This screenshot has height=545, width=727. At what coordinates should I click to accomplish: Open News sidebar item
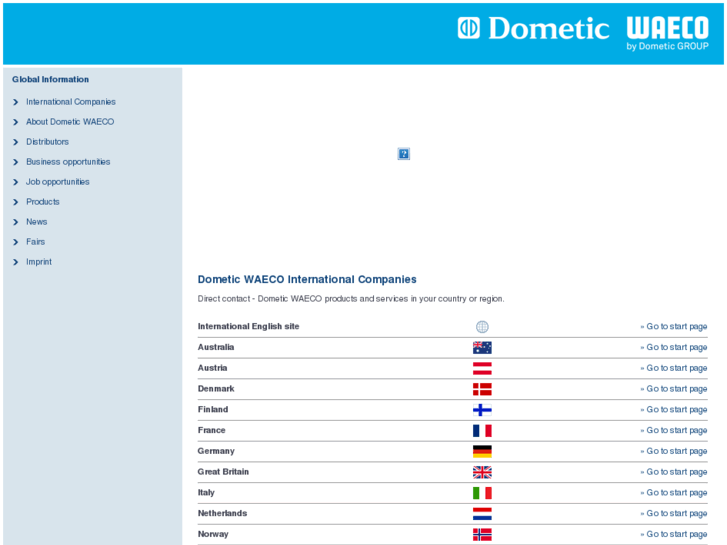click(x=37, y=222)
